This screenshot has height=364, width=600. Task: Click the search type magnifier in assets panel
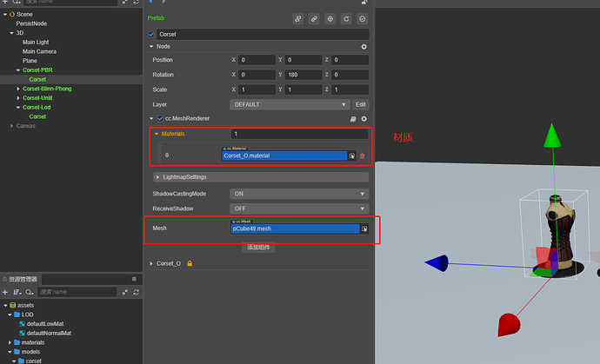[30, 292]
